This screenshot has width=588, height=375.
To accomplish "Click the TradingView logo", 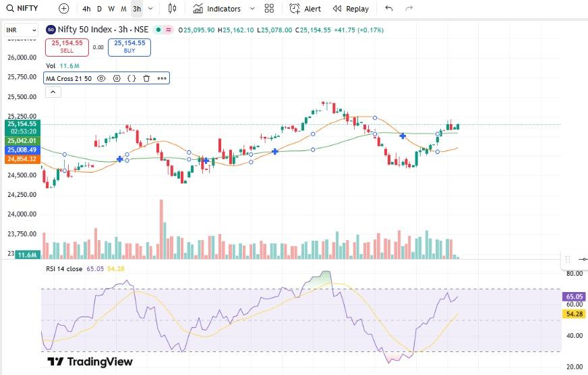I will tap(90, 362).
